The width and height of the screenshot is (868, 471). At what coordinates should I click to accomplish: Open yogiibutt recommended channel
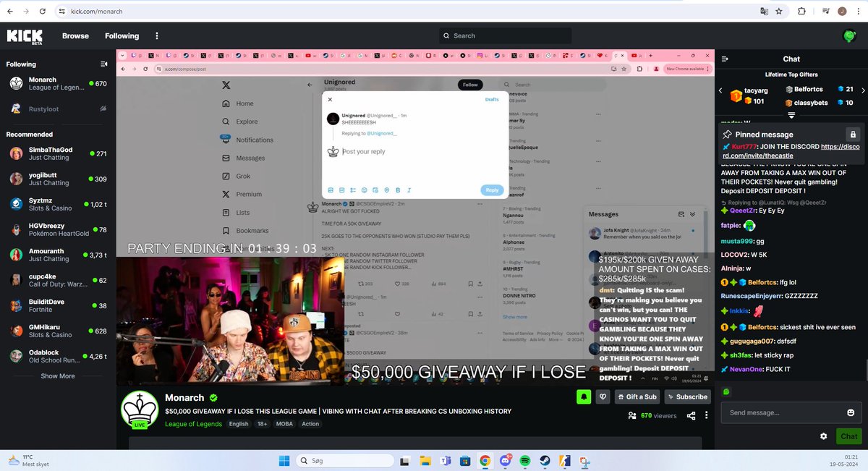tap(58, 179)
